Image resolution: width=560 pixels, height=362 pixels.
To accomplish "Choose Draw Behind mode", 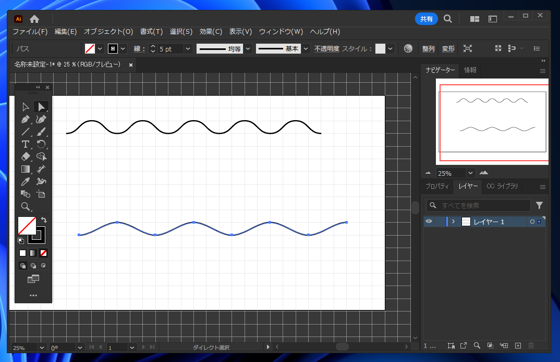I will pos(33,266).
